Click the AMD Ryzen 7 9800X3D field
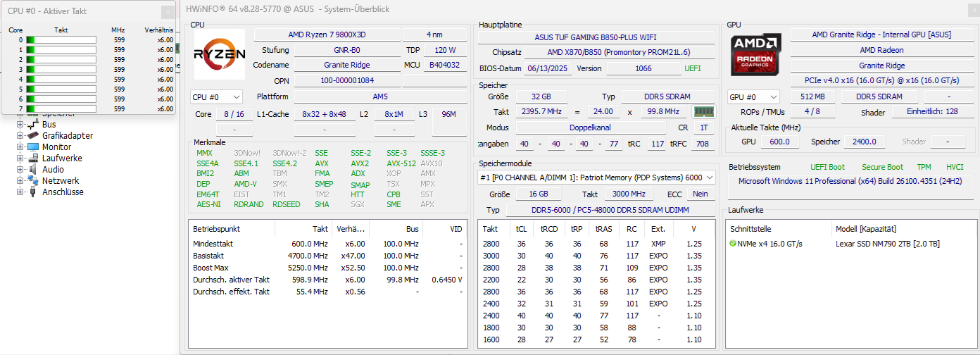980x355 pixels. click(x=327, y=35)
